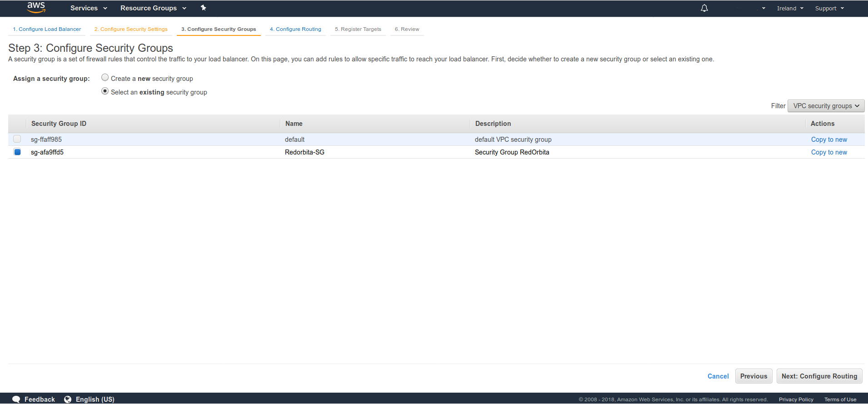
Task: Expand the Support menu
Action: [829, 8]
